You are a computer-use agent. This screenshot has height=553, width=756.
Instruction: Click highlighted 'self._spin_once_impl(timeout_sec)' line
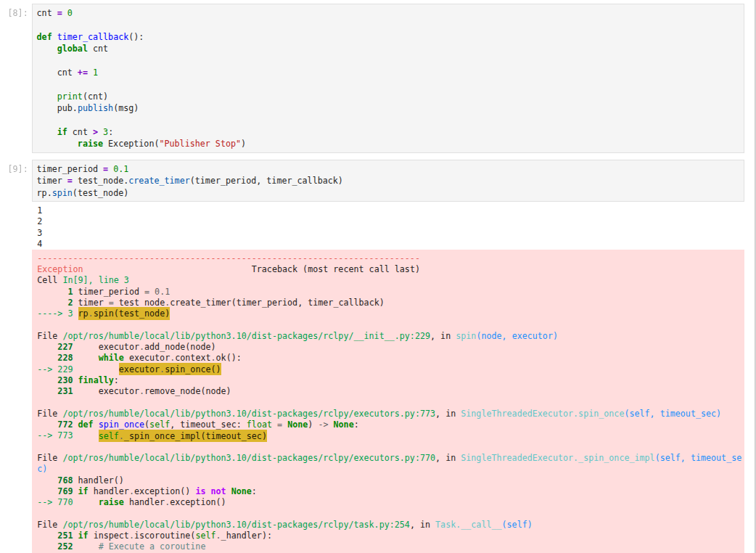click(x=183, y=436)
